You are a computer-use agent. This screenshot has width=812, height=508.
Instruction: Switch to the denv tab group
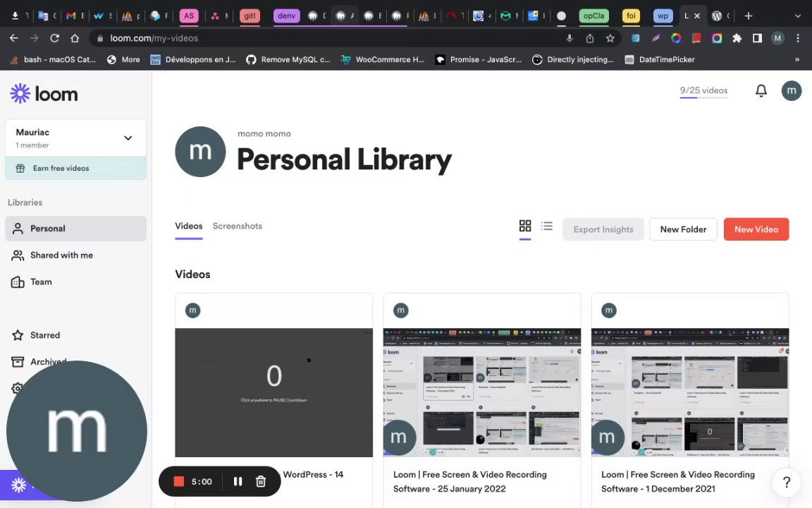(x=286, y=16)
